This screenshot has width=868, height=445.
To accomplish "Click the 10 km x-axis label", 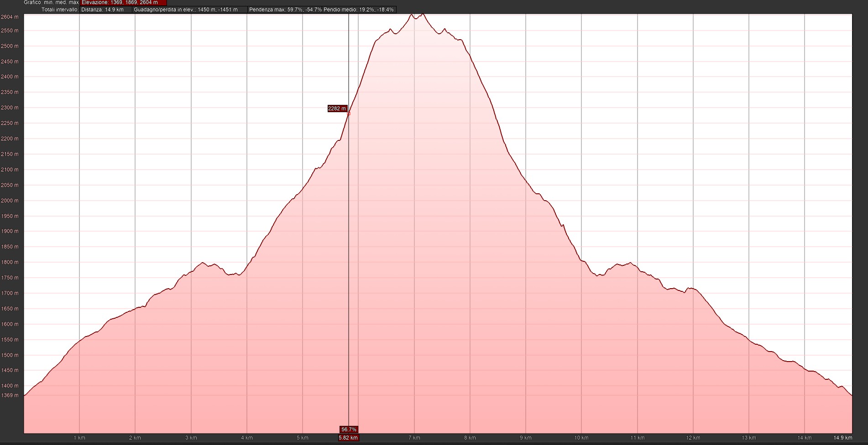I will 581,438.
